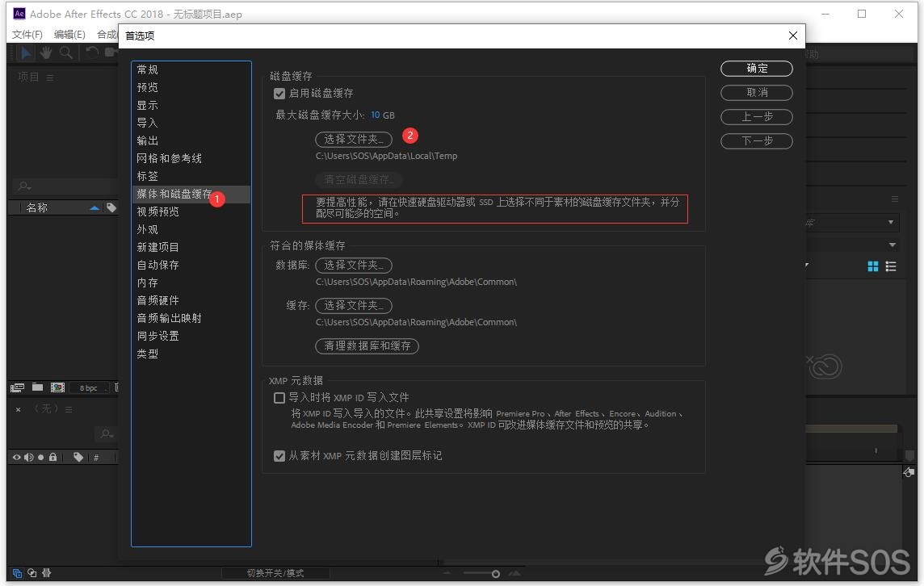Select the Selection arrow tool
The image size is (924, 586).
26,53
